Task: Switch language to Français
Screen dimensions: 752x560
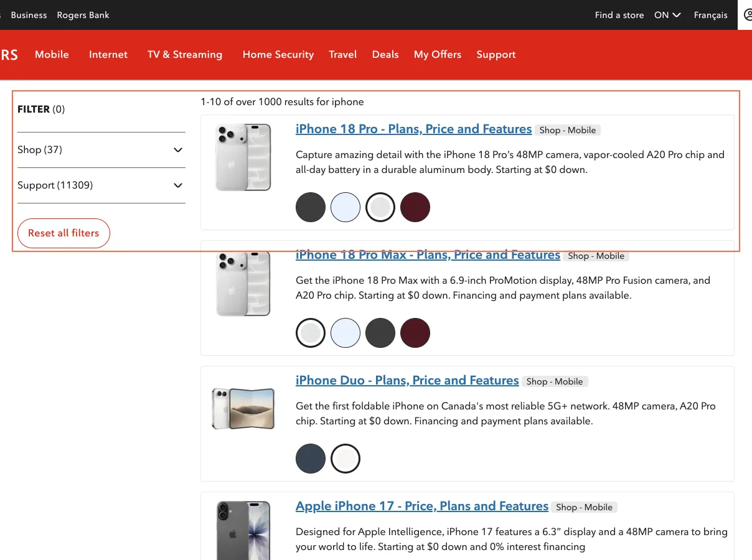Action: (x=711, y=15)
